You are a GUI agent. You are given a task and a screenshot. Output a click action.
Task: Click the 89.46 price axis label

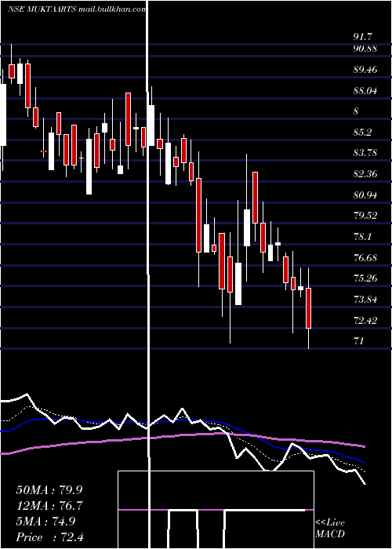(x=365, y=70)
